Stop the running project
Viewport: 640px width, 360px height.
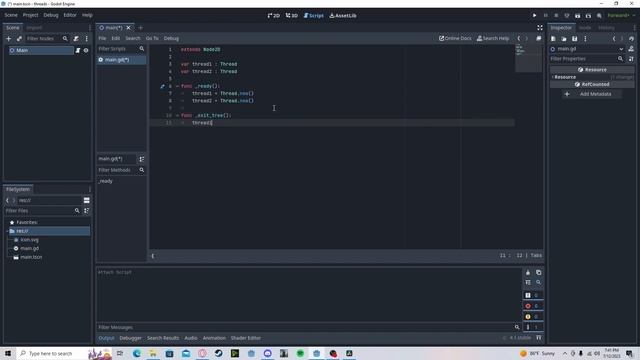556,16
